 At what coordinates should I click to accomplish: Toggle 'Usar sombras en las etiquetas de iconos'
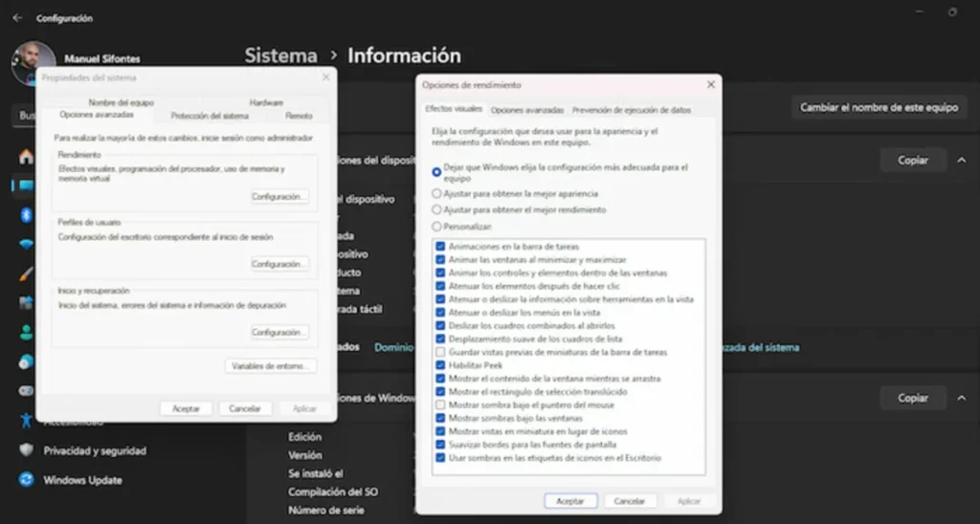[440, 458]
